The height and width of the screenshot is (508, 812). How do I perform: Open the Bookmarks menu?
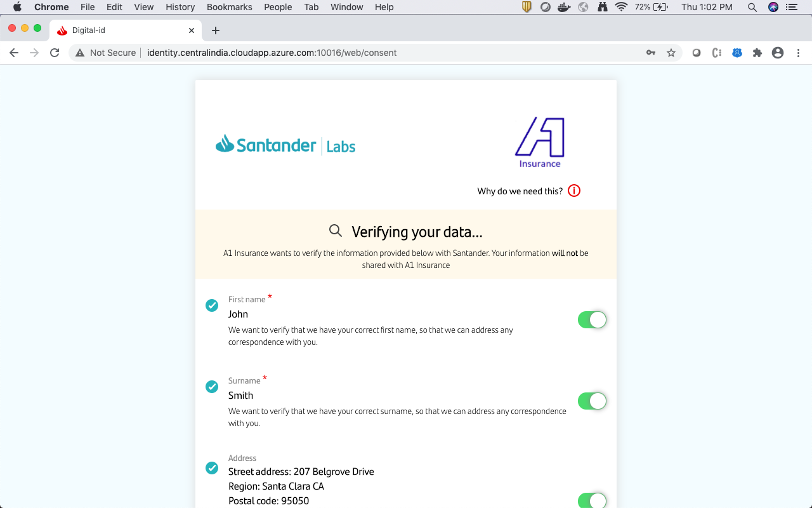(230, 7)
